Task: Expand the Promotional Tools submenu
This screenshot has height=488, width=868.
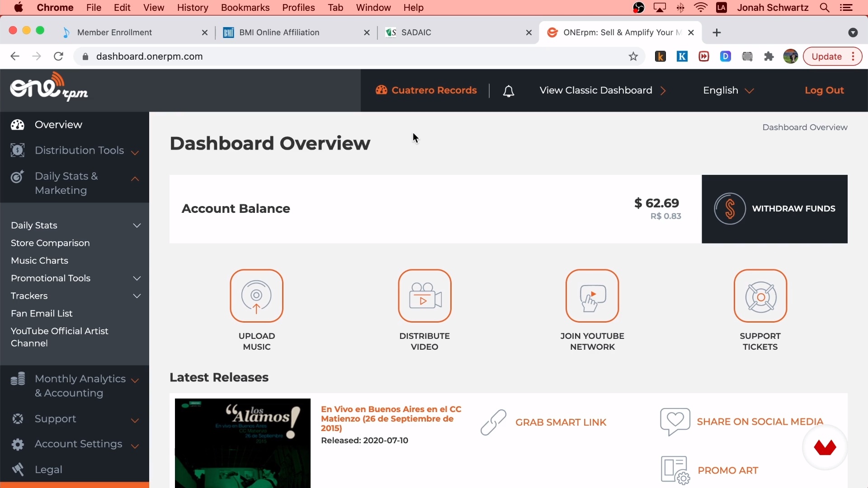Action: [137, 278]
